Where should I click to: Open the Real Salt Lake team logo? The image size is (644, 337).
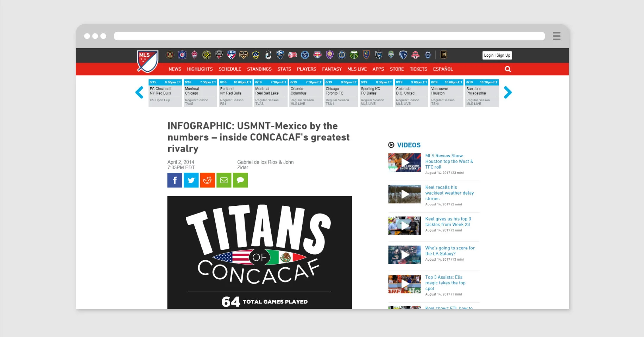click(x=366, y=55)
